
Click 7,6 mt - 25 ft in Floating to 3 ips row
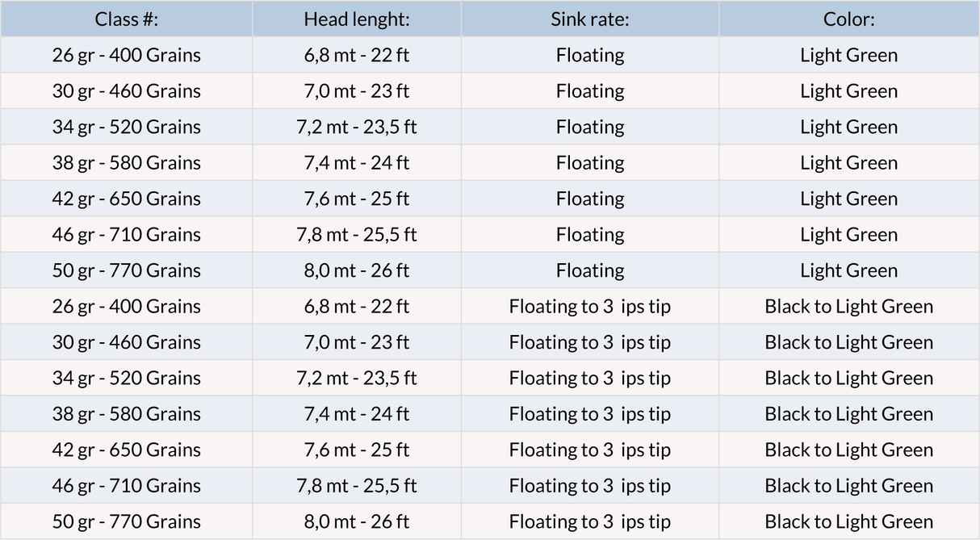(x=356, y=450)
